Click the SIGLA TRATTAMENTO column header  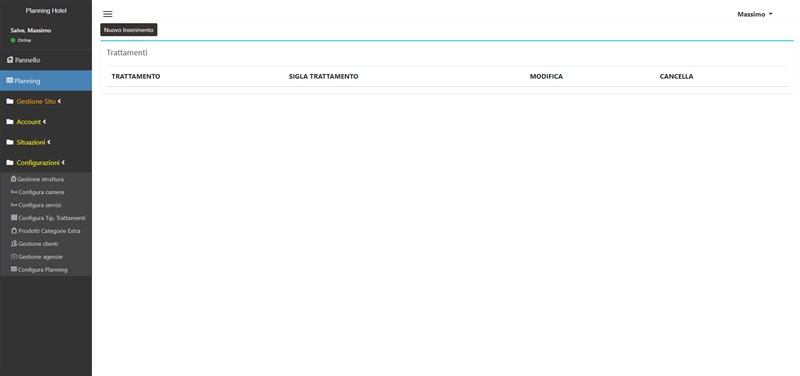tap(323, 77)
